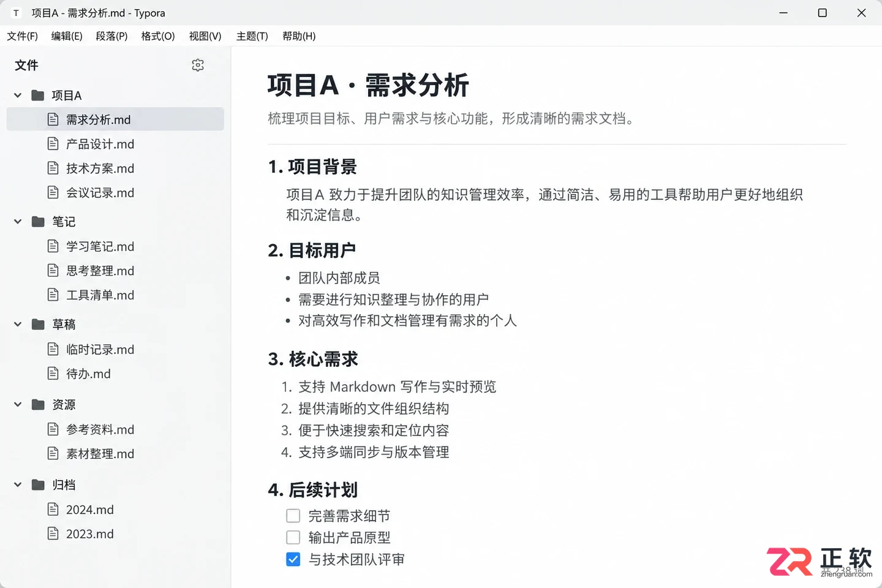Open the file panel settings gear

click(x=198, y=65)
